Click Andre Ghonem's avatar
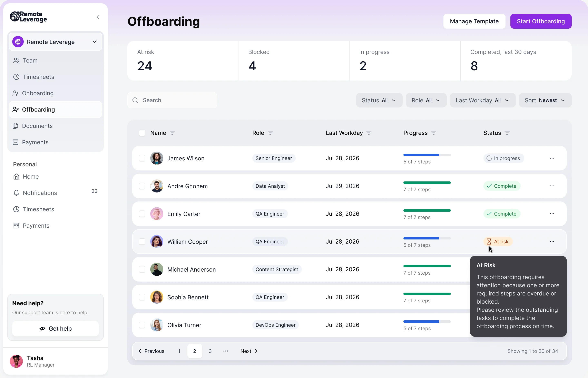The width and height of the screenshot is (588, 378). [x=157, y=186]
